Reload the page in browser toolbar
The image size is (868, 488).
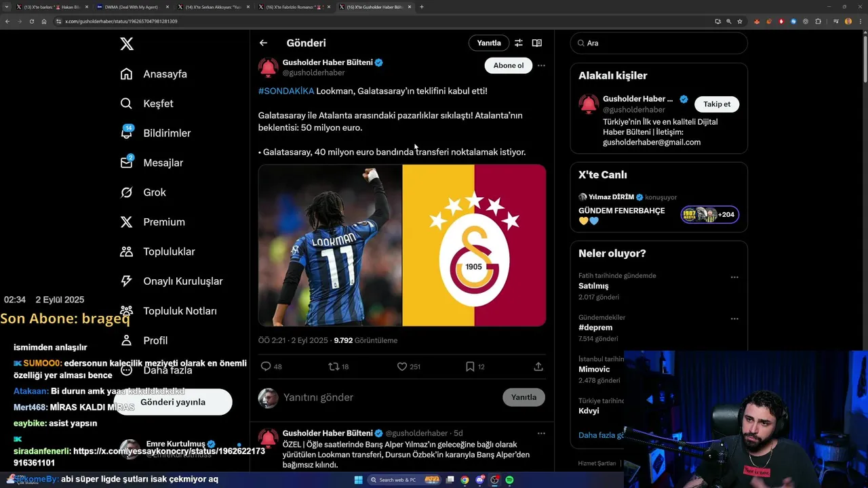[31, 21]
